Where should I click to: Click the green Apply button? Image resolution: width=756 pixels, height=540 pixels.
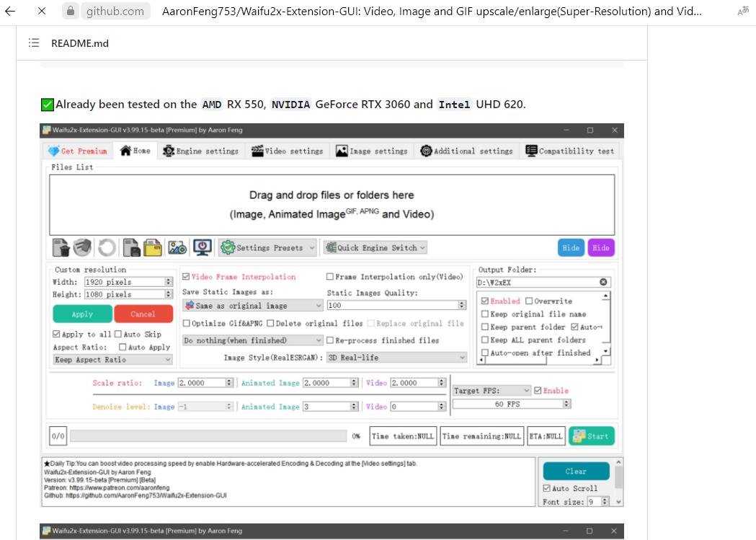click(82, 314)
